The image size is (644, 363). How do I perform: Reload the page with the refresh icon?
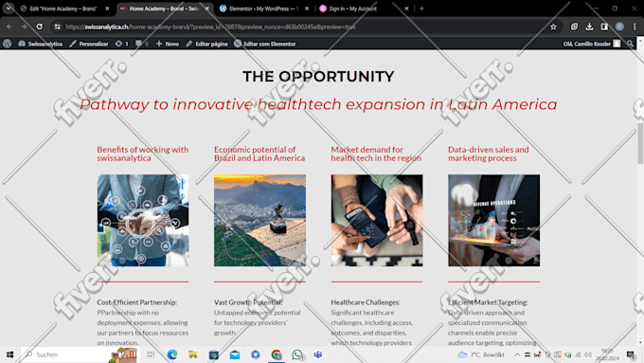coord(40,27)
